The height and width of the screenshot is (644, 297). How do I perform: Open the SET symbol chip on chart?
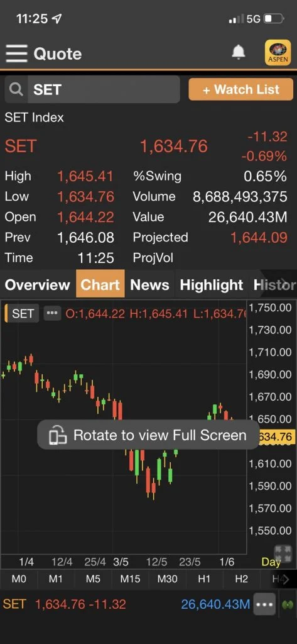[23, 313]
